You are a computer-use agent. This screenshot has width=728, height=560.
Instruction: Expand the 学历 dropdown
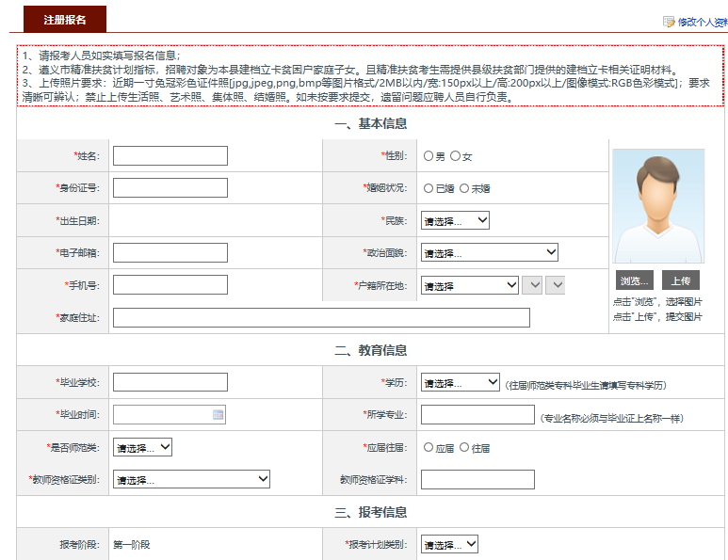(x=460, y=383)
